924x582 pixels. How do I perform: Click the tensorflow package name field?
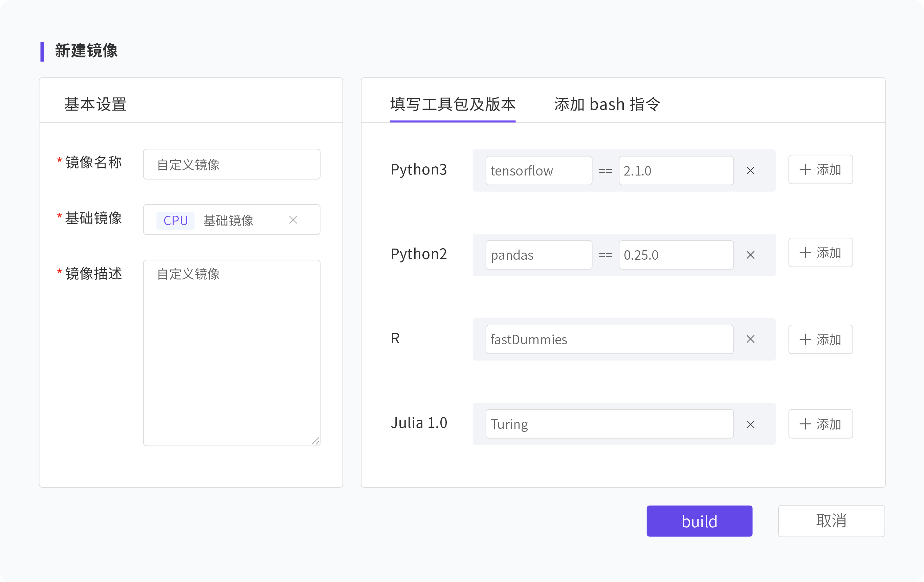(539, 171)
